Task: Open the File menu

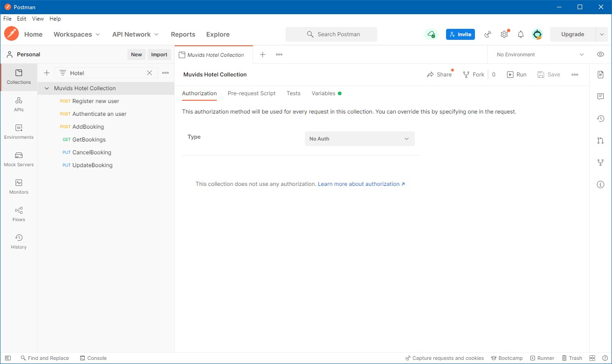Action: click(x=7, y=19)
